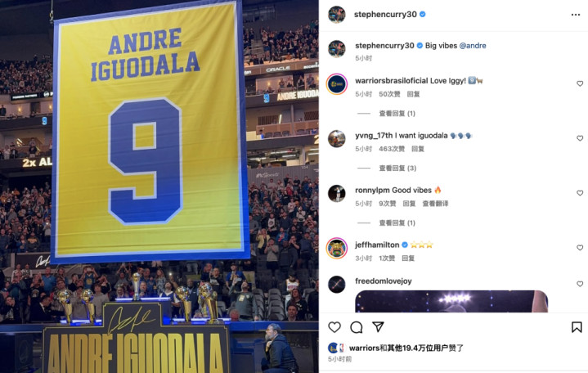Like the post with heart icon
Screen dimensions: 588x373
[x=334, y=327]
